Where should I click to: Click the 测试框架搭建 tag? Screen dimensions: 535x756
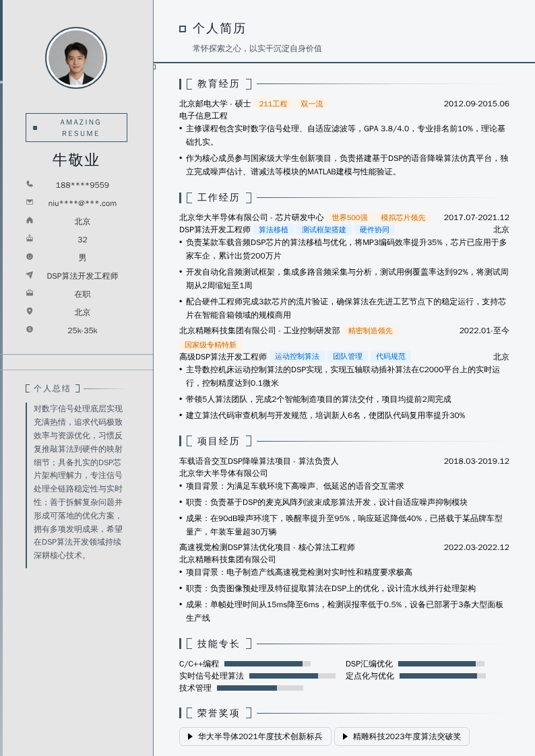pos(323,230)
